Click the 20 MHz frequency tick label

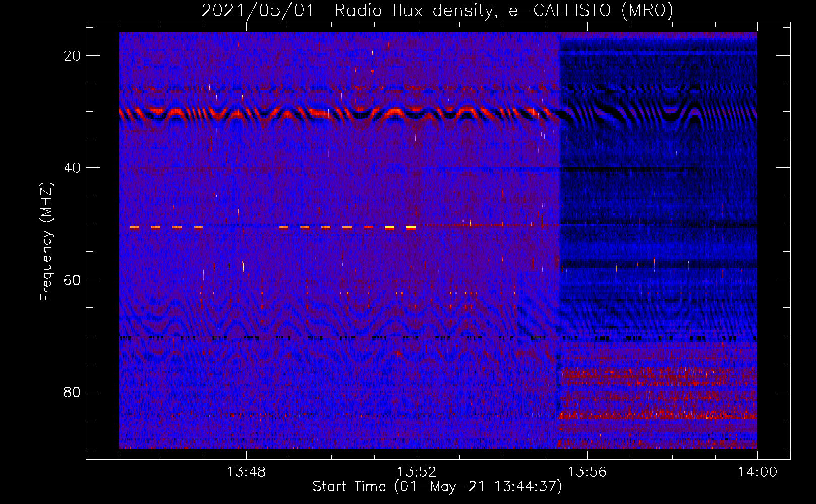72,56
